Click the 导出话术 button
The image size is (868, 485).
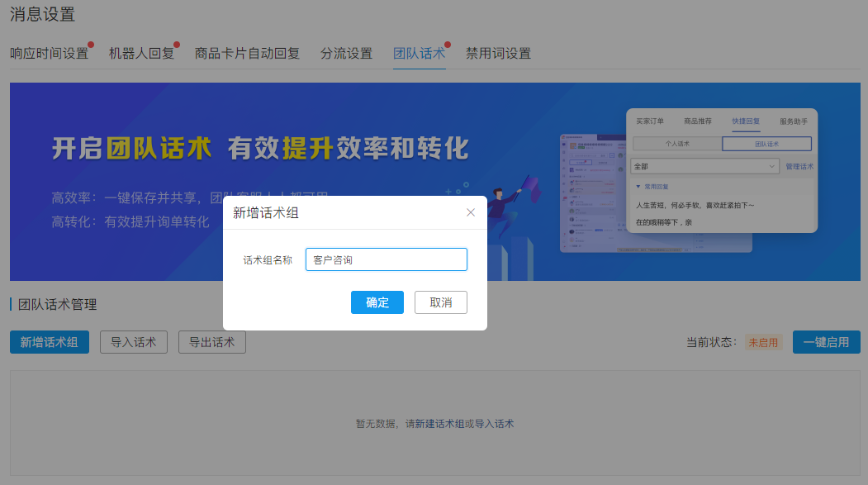[x=211, y=342]
